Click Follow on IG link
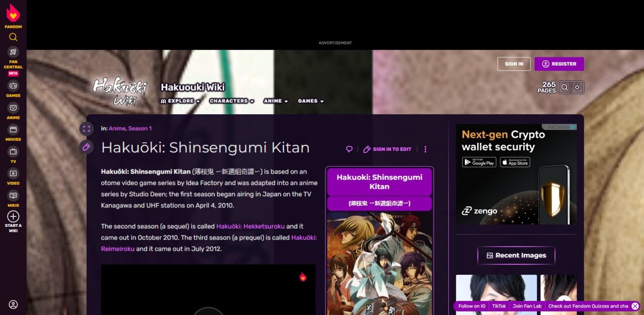644x315 pixels. [472, 306]
